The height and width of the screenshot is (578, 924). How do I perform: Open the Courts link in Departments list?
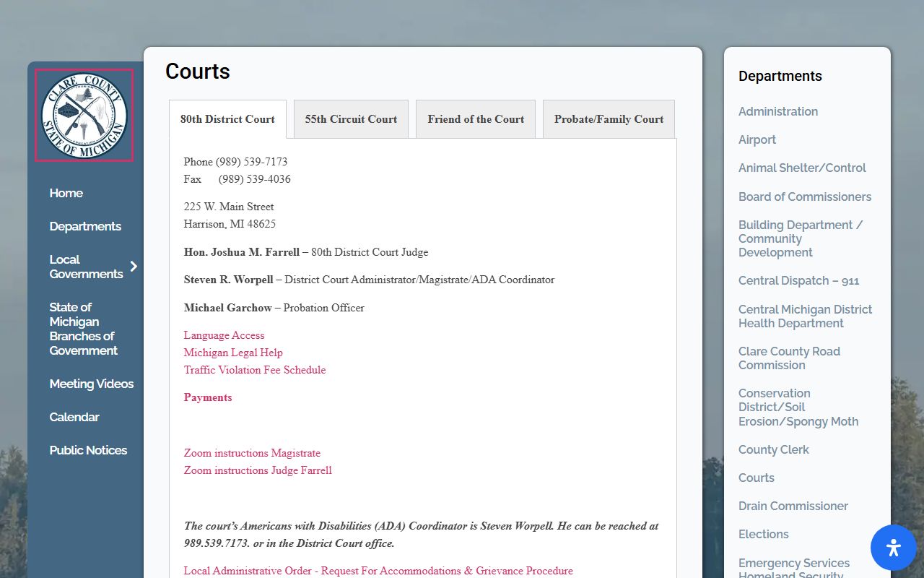pyautogui.click(x=757, y=478)
